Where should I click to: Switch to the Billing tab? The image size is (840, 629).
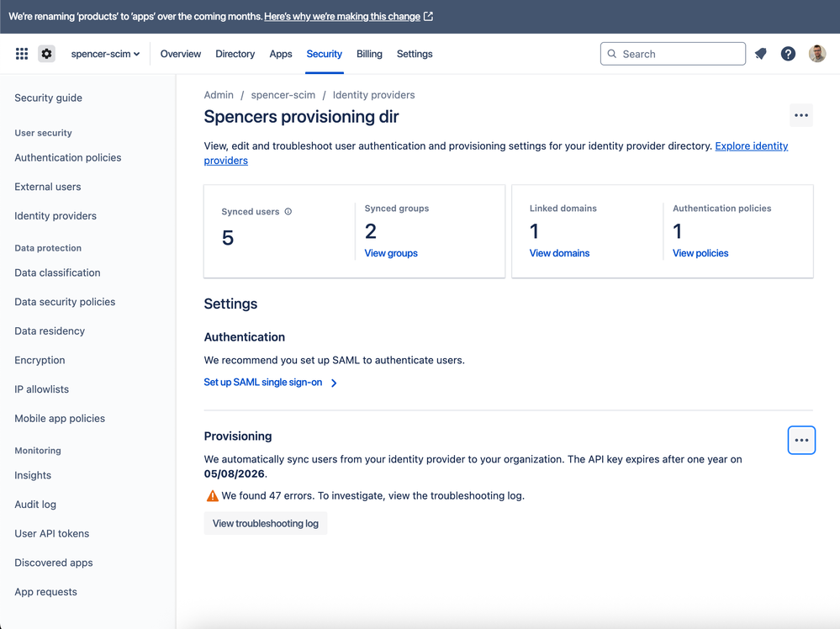pos(369,54)
